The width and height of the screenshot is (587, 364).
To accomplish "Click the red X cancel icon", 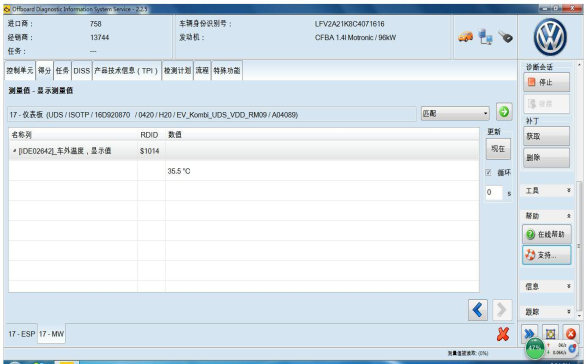I will (503, 334).
